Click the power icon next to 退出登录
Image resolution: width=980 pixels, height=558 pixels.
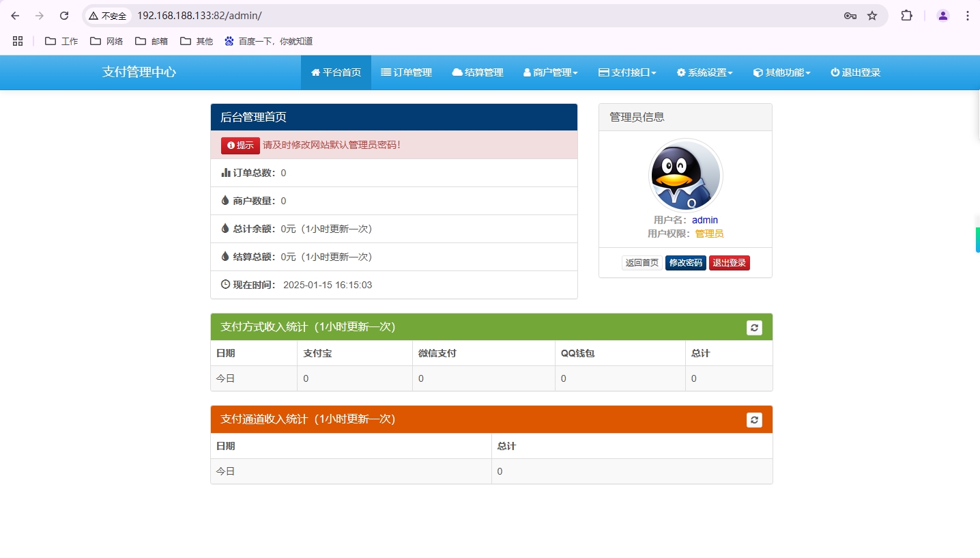click(834, 72)
